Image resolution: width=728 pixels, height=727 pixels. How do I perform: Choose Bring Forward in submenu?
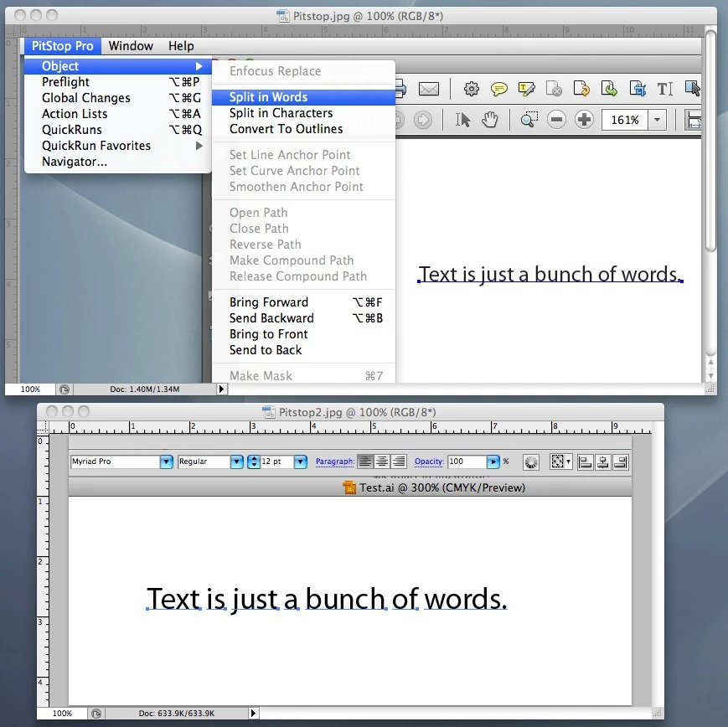click(303, 302)
